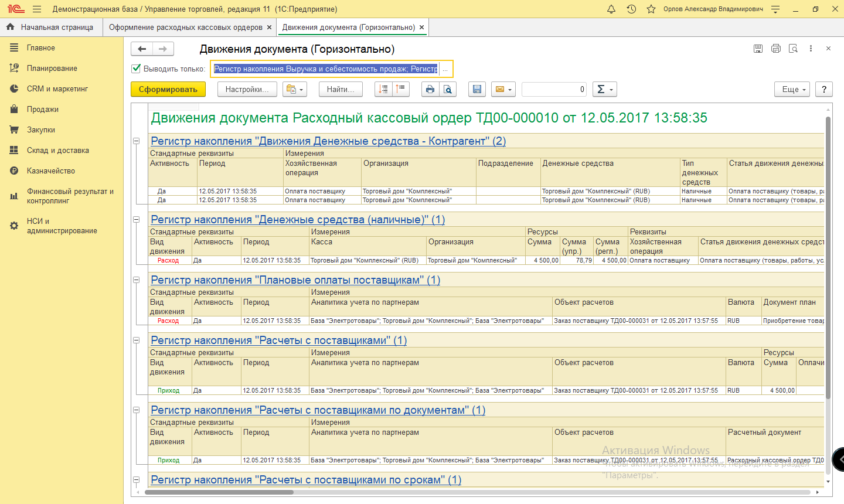Open link Регистр накопления "Денежные средства (наличные)"
Viewport: 844px width, 504px height.
coord(298,220)
